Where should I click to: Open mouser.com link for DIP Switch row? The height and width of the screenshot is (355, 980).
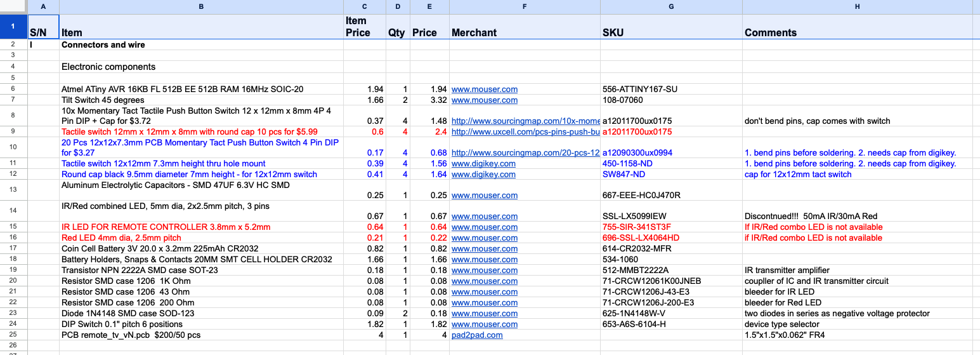pyautogui.click(x=485, y=325)
